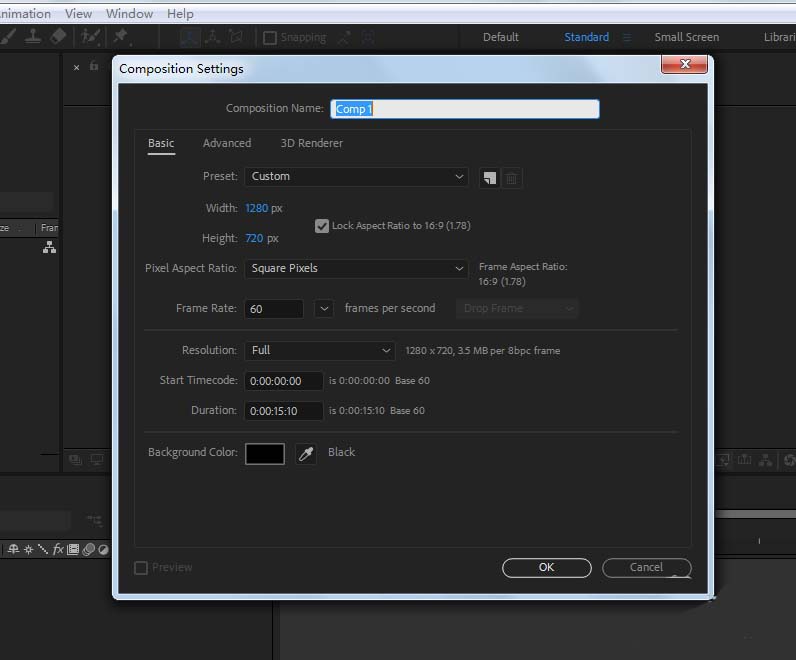Click the background color eyedropper icon
796x660 pixels.
tap(306, 454)
